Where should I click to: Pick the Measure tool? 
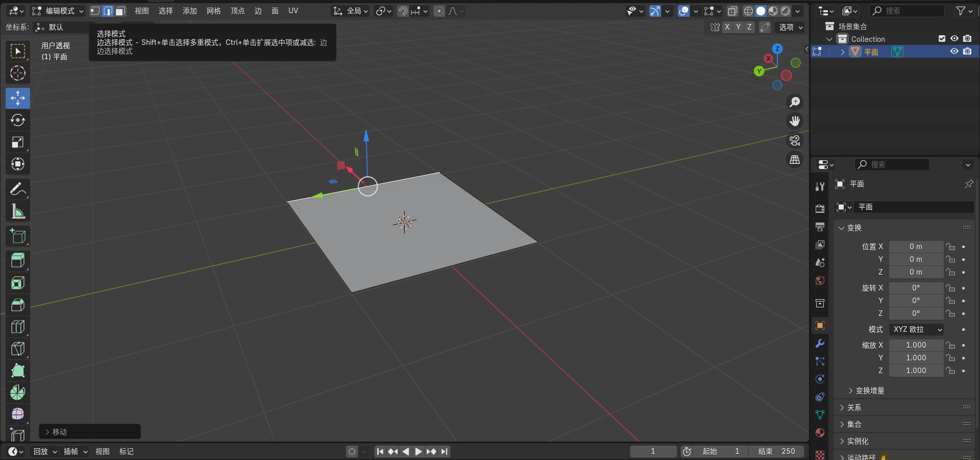tap(18, 211)
